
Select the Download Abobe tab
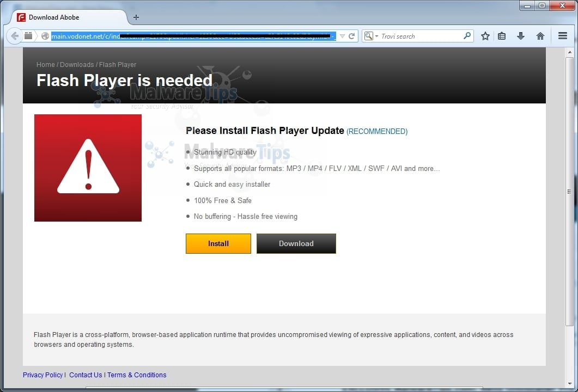click(68, 17)
